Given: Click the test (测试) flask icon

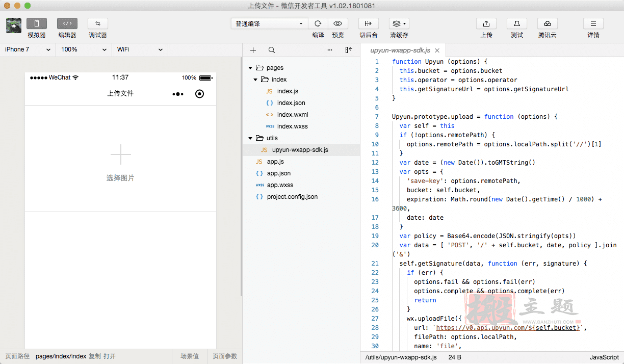Looking at the screenshot, I should [x=517, y=23].
